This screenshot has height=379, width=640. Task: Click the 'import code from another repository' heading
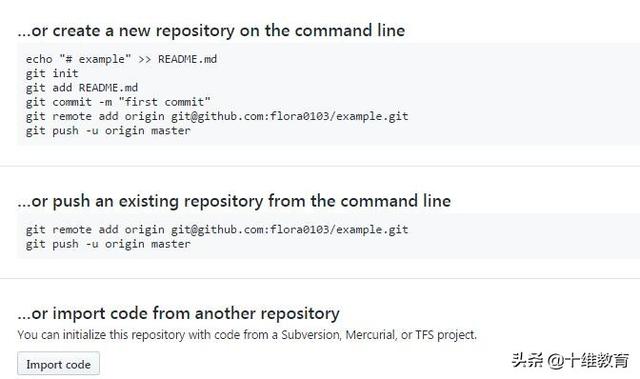(x=178, y=314)
